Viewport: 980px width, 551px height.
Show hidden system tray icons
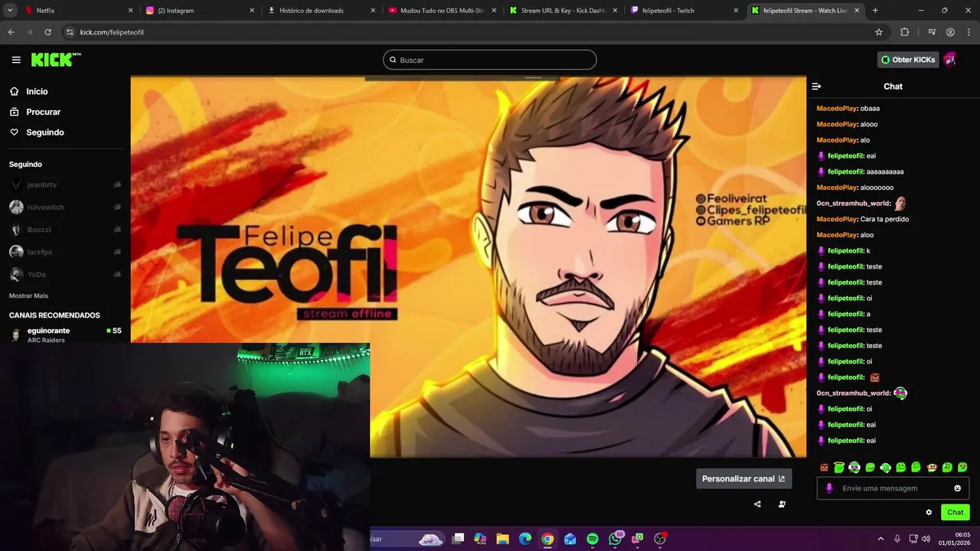pos(880,539)
